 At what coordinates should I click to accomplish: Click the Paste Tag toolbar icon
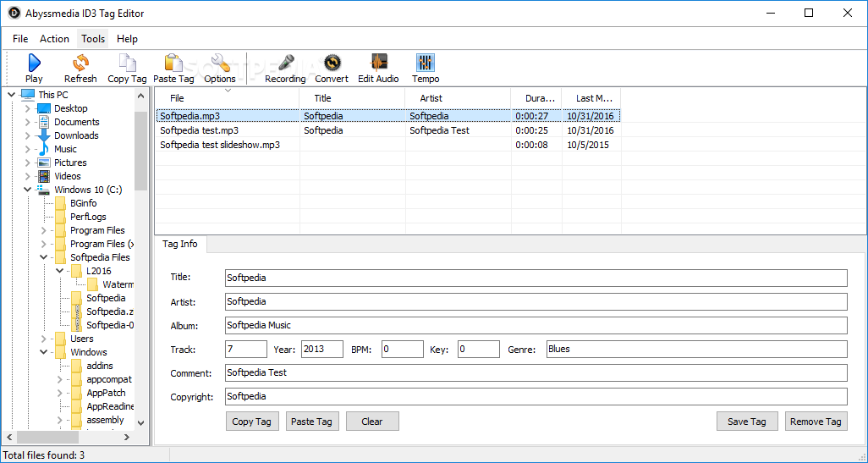(x=173, y=69)
